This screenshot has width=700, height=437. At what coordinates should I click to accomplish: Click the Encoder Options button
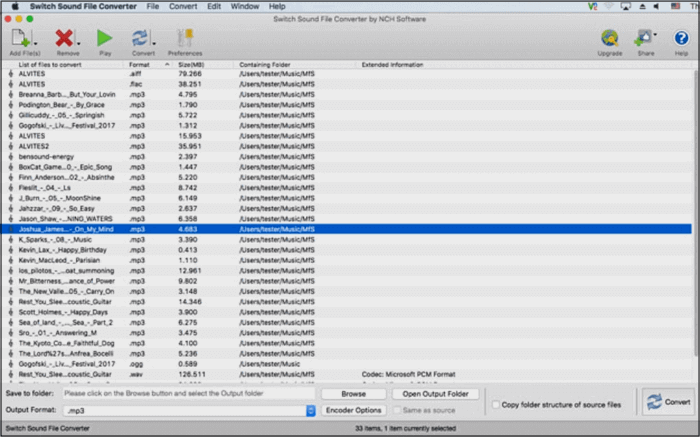click(x=354, y=410)
